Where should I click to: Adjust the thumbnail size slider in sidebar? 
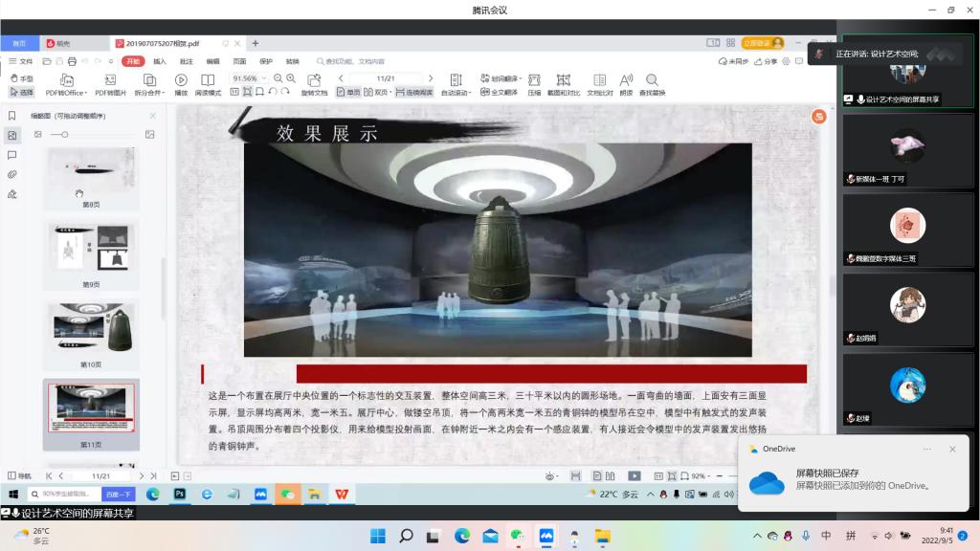[x=65, y=135]
